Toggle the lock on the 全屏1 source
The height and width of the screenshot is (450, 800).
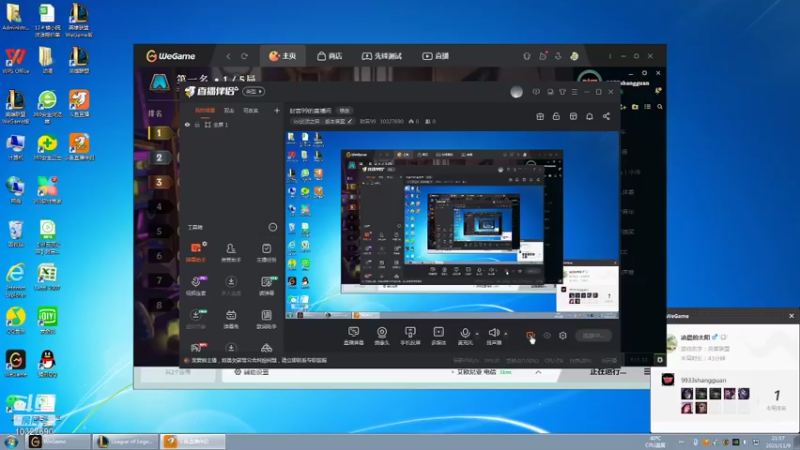pos(197,124)
